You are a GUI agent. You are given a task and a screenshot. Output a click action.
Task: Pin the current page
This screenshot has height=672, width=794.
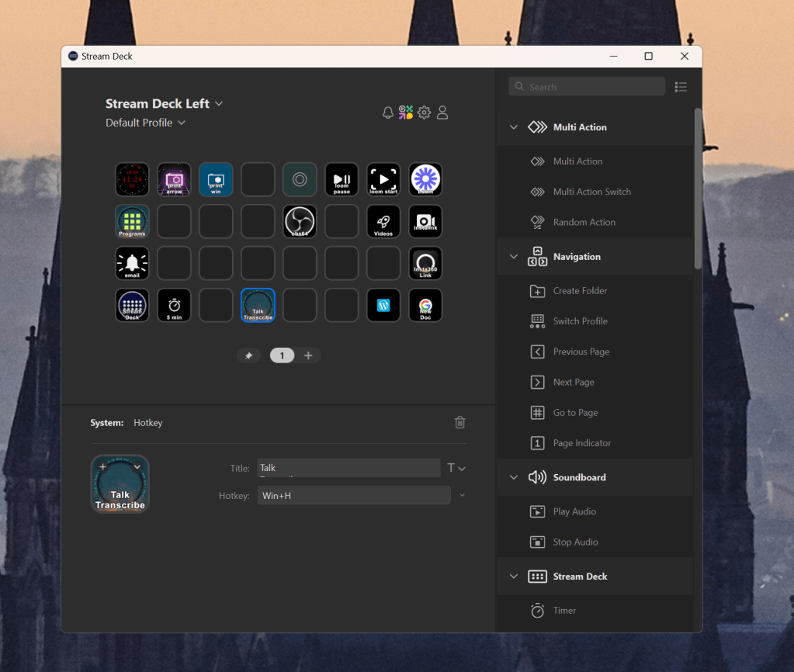[248, 355]
